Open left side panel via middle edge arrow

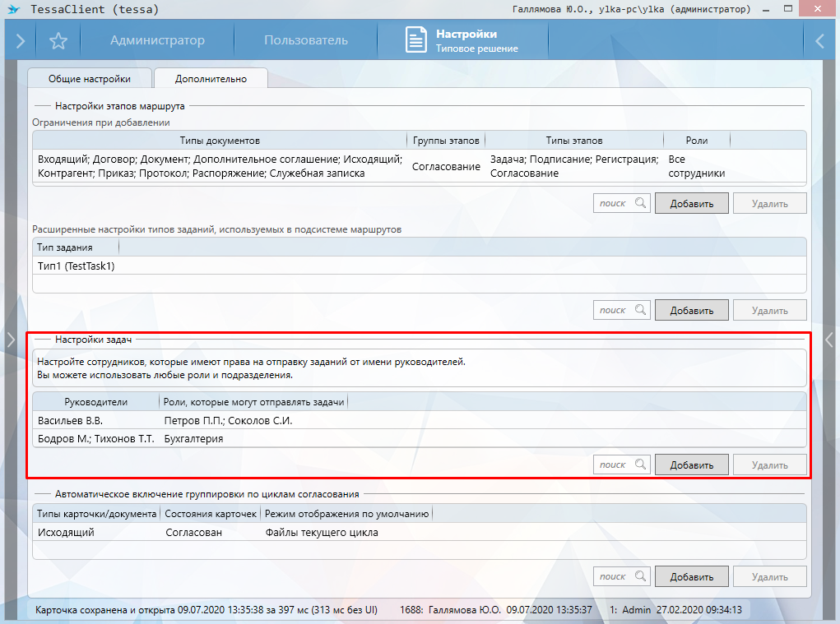point(11,340)
